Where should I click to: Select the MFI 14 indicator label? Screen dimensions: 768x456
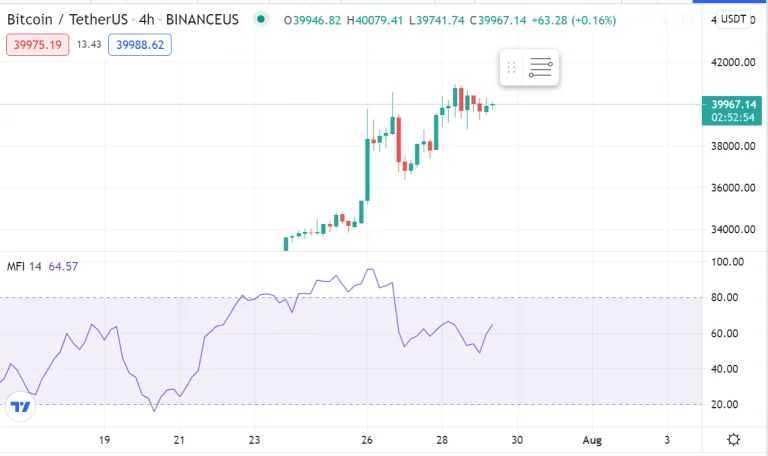pyautogui.click(x=23, y=266)
